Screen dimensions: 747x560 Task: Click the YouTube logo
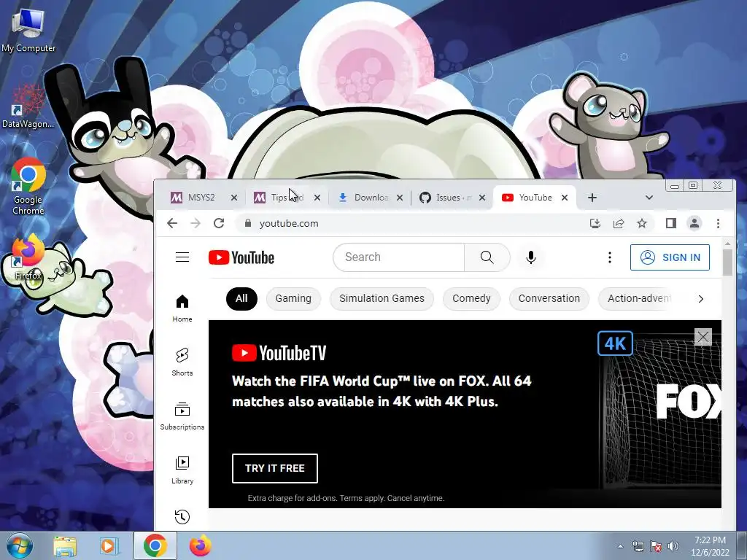click(241, 257)
